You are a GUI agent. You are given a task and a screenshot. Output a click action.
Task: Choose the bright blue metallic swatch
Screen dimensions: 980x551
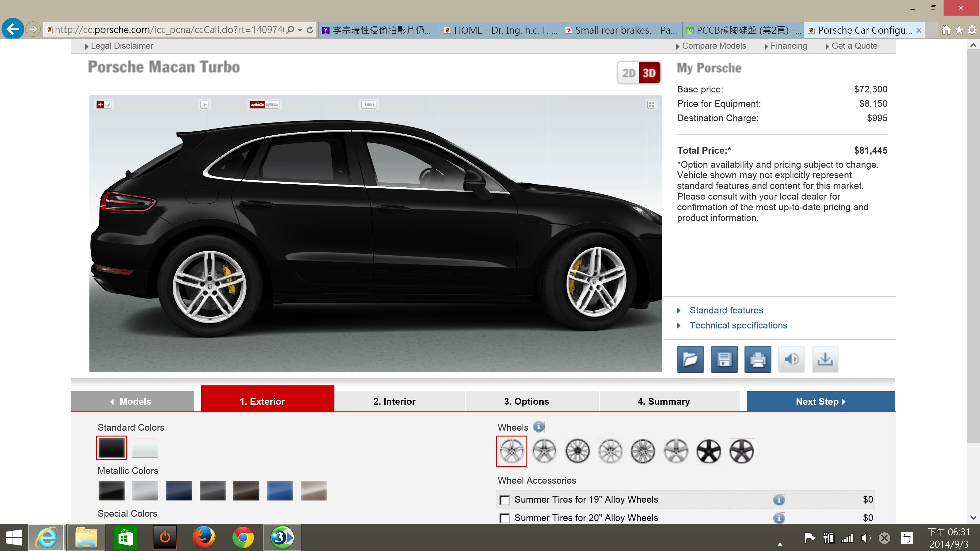pos(280,490)
